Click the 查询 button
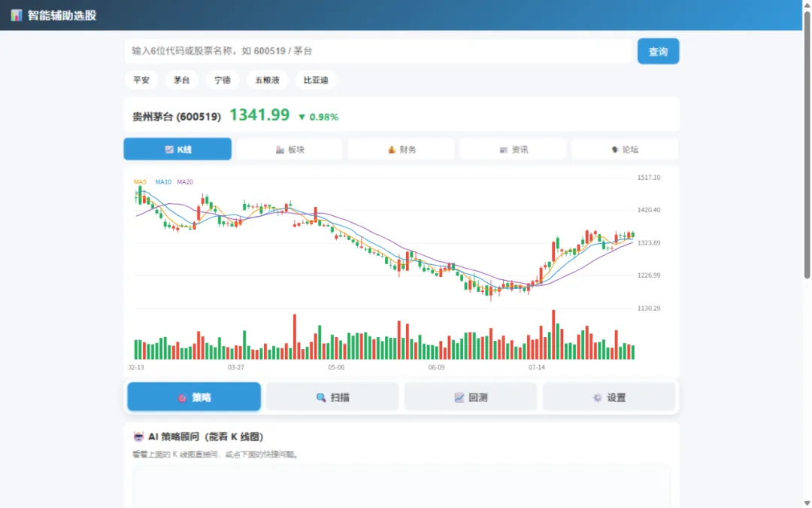 pos(658,51)
